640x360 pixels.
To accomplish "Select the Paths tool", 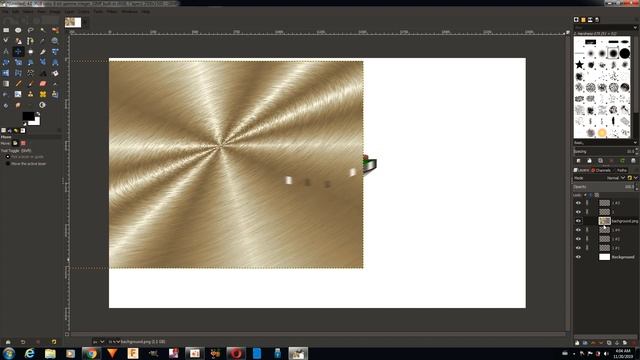I will click(x=31, y=41).
